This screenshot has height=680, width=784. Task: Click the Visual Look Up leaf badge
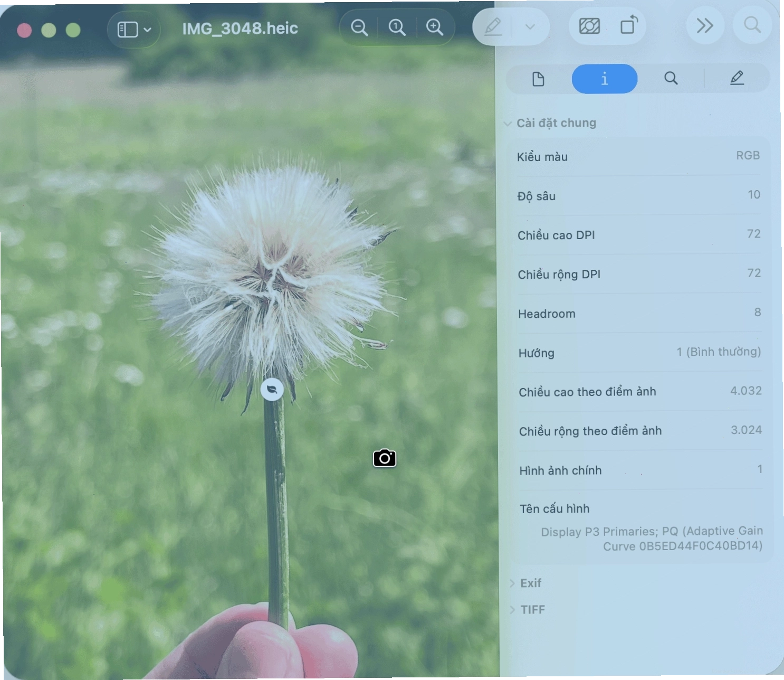point(272,390)
